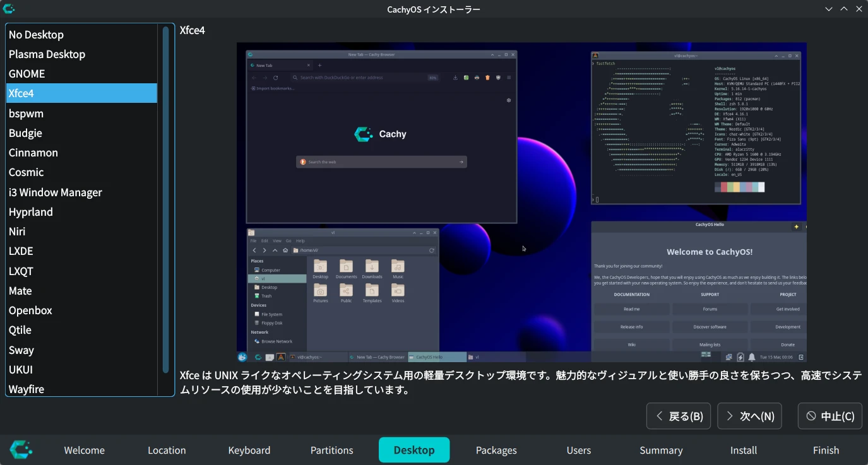
Task: Open the Packages step tab
Action: click(x=496, y=450)
